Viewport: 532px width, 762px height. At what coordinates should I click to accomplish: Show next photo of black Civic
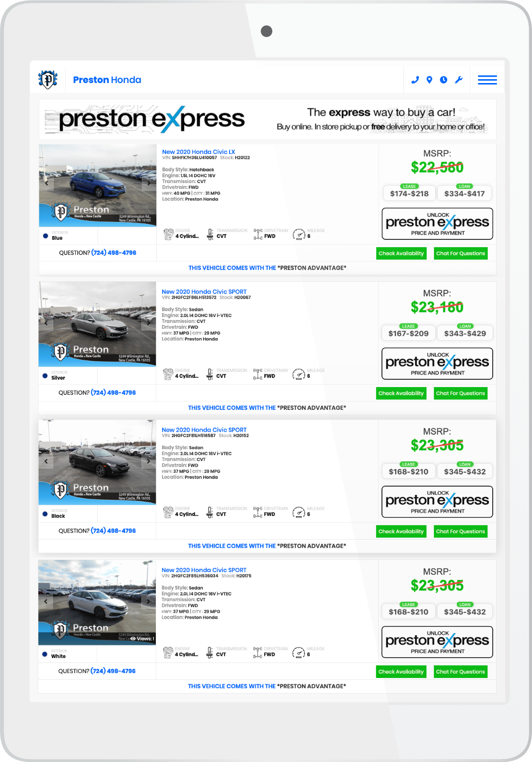[x=149, y=461]
